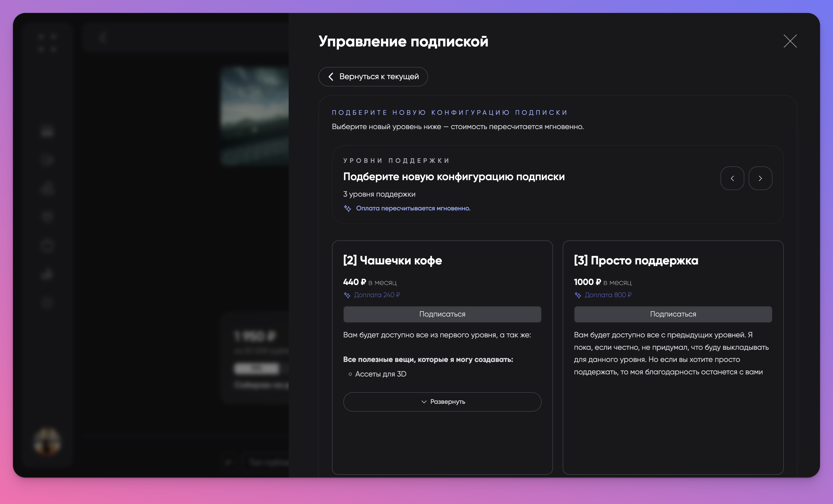
Task: Expand "Развернуть" on the Чашечки кофе card
Action: pyautogui.click(x=442, y=402)
